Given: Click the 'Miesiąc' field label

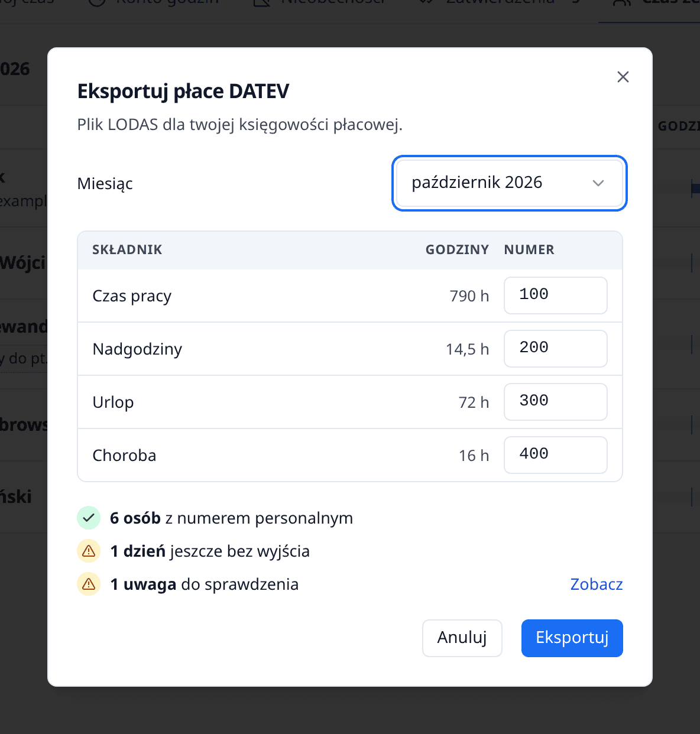Looking at the screenshot, I should (105, 183).
